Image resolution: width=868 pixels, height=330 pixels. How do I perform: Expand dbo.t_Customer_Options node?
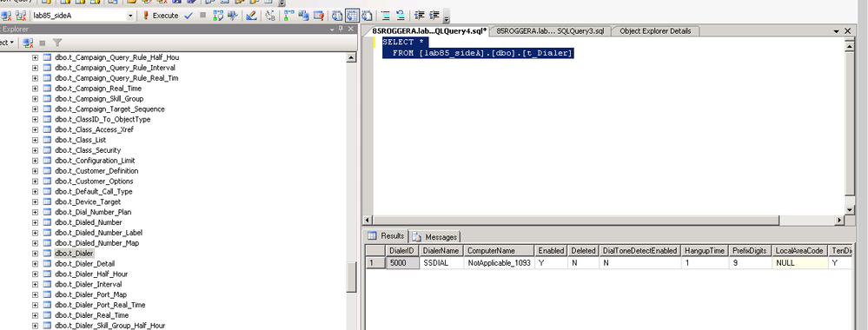pos(36,181)
